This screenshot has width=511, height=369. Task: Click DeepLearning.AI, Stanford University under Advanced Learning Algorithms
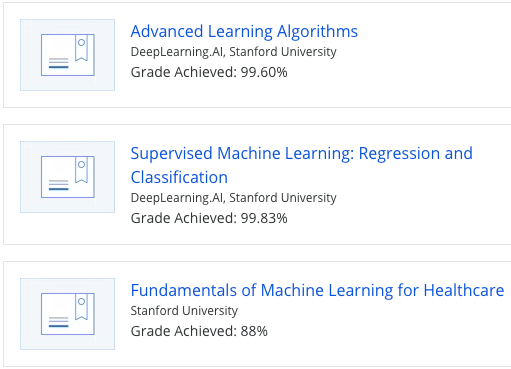pyautogui.click(x=233, y=52)
